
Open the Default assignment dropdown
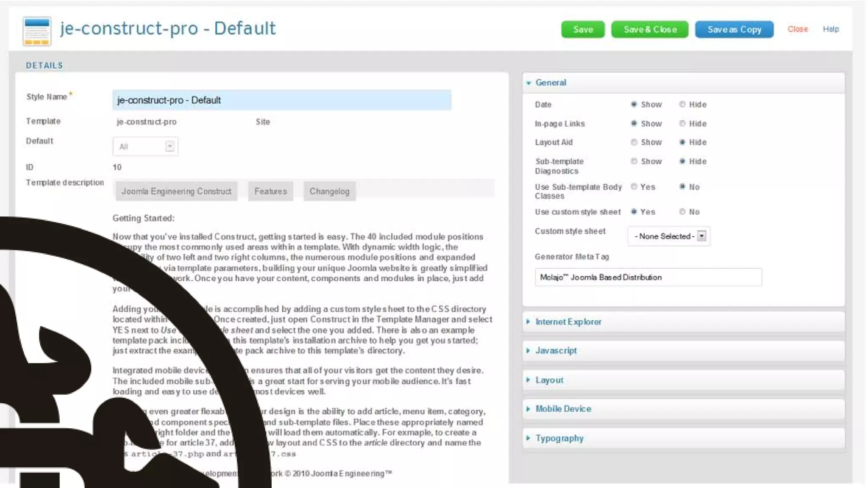tap(145, 147)
